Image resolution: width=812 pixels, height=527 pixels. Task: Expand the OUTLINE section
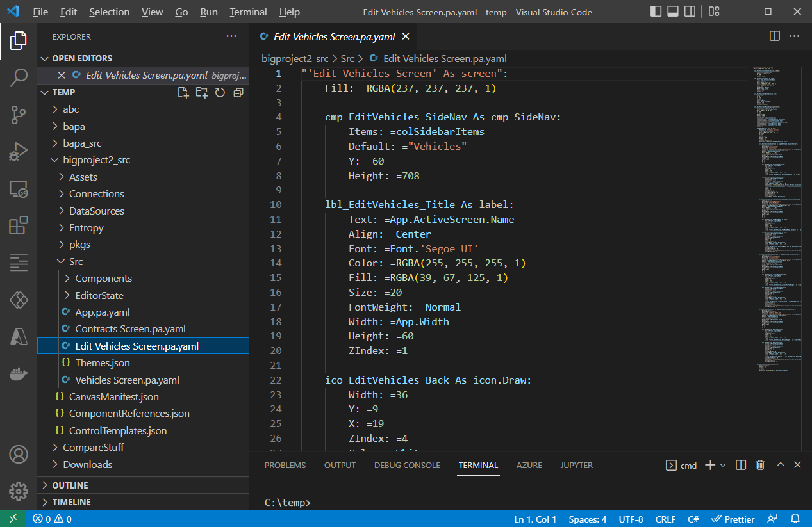[70, 485]
